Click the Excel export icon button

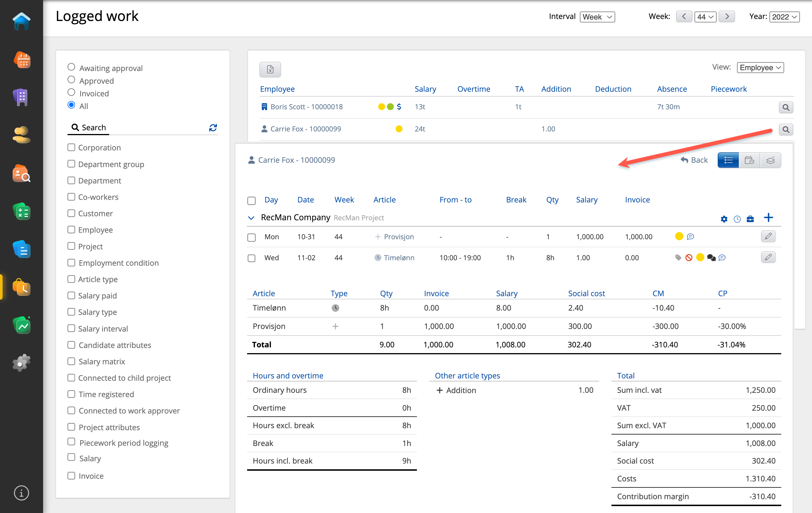(270, 69)
